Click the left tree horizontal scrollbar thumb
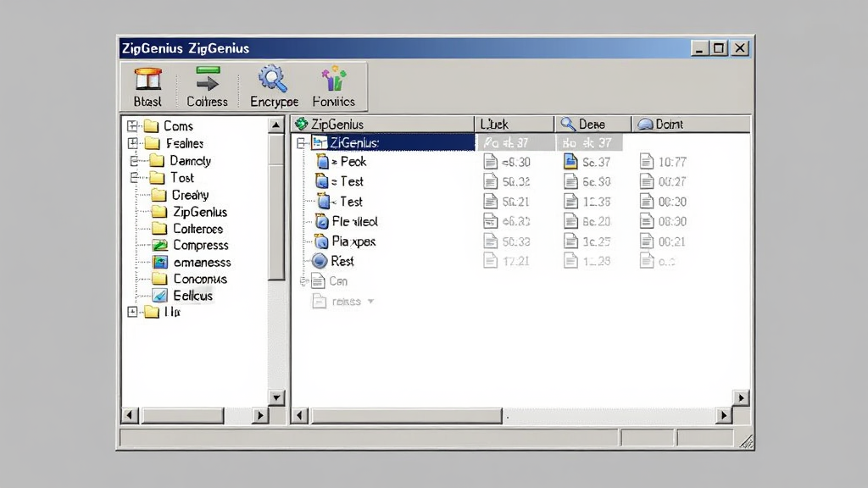Viewport: 868px width, 488px height. click(183, 415)
